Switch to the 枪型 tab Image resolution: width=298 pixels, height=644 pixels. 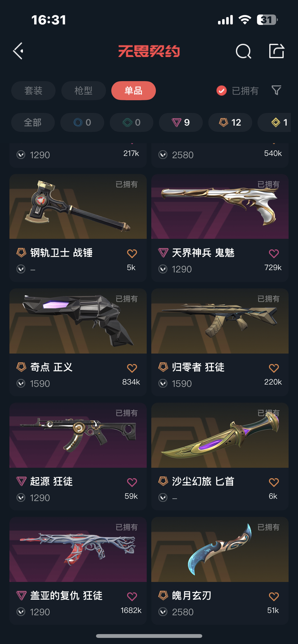click(84, 91)
